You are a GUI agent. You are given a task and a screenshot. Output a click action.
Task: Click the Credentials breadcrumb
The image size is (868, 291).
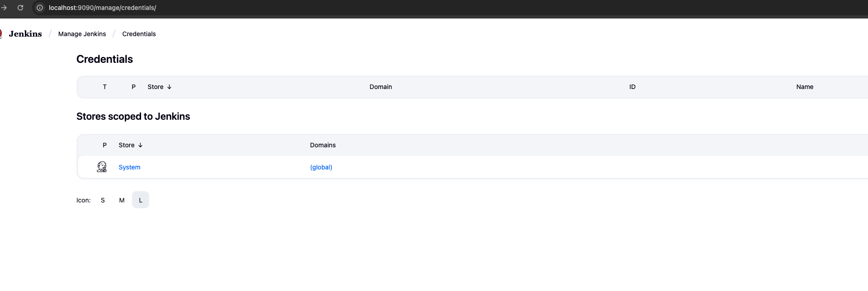139,34
